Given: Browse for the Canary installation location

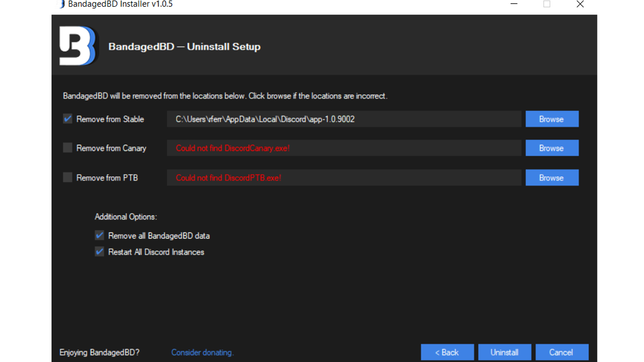Looking at the screenshot, I should click(551, 148).
